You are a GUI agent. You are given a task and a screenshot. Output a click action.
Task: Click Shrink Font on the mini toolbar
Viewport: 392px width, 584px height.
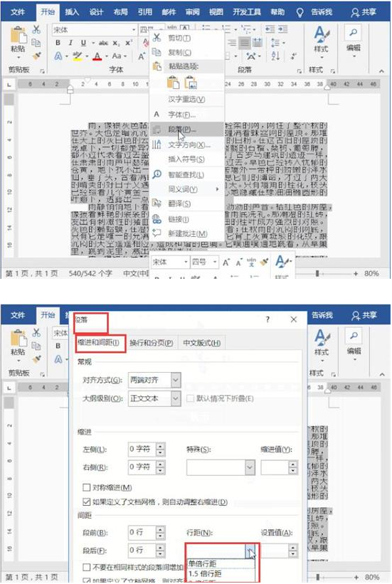point(238,262)
